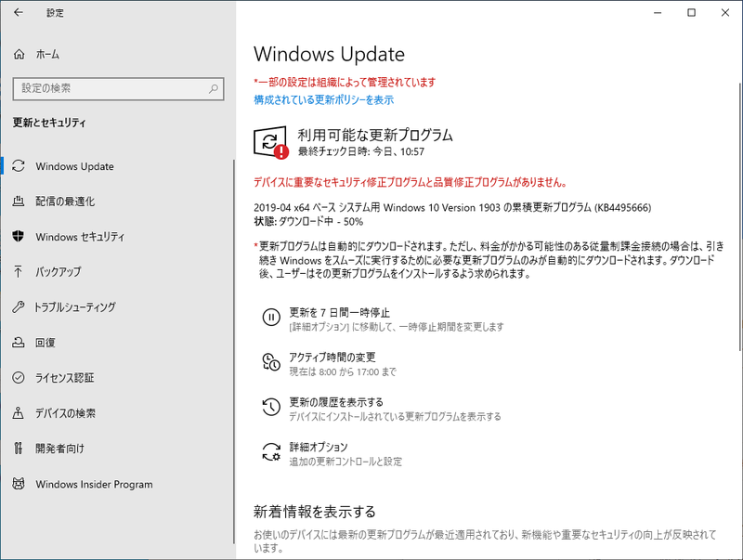Image resolution: width=743 pixels, height=560 pixels.
Task: Click the 追加の更新コントロールと設定 description
Action: pos(345,462)
